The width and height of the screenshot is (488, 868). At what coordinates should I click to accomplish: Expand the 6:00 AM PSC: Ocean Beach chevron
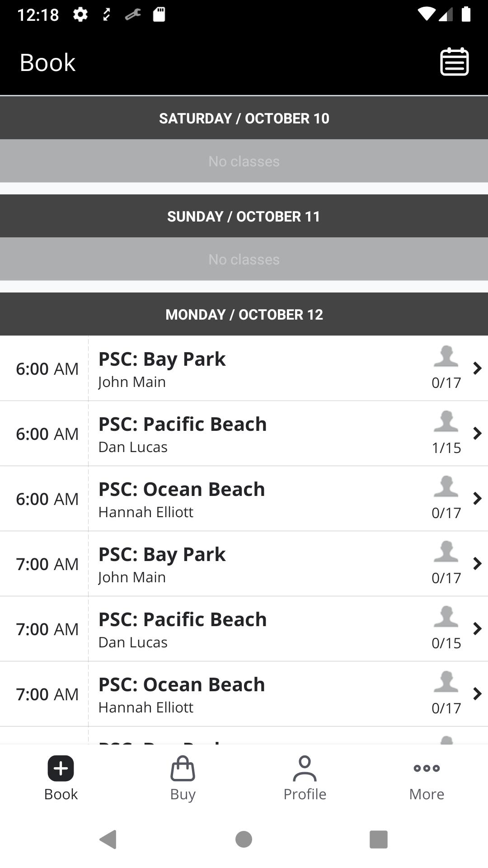[477, 499]
